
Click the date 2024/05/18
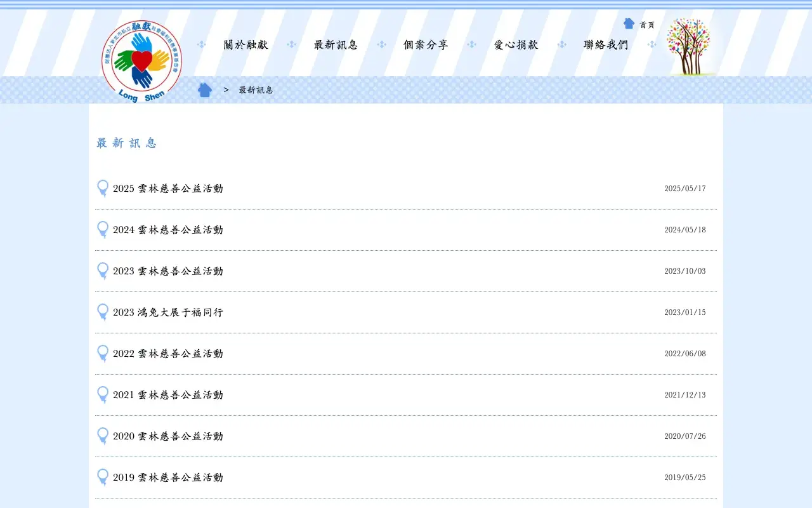coord(685,230)
